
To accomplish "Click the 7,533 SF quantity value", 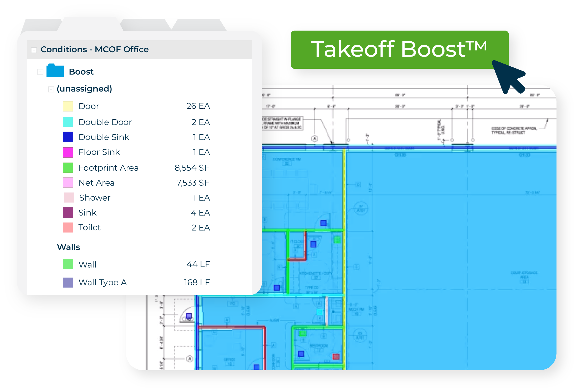I will click(x=193, y=183).
